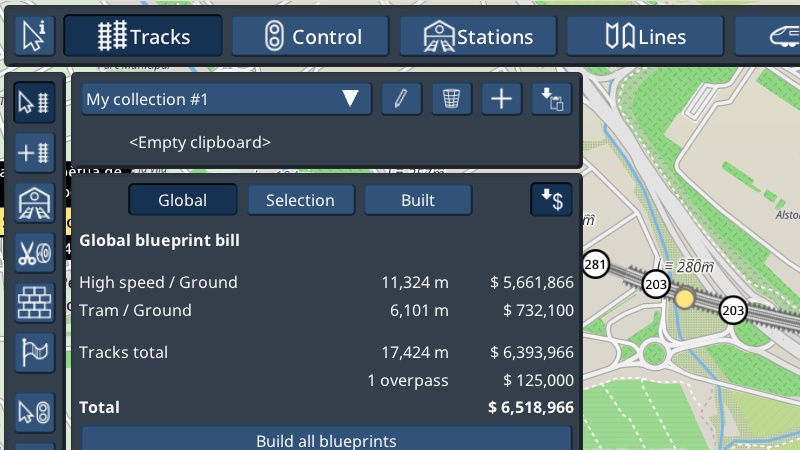Select the track selection pointer tool
The width and height of the screenshot is (800, 450).
[34, 102]
